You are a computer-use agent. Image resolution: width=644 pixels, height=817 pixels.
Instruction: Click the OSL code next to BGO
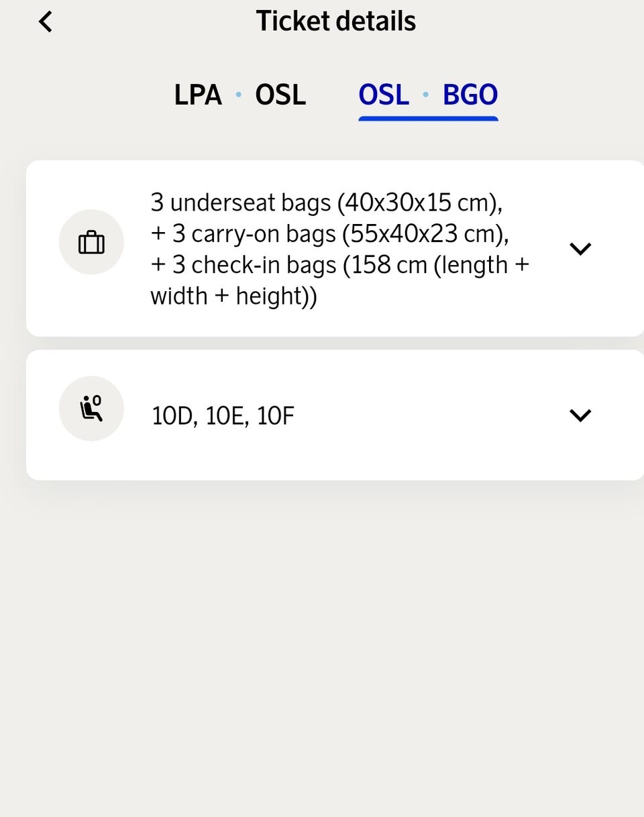click(x=384, y=95)
